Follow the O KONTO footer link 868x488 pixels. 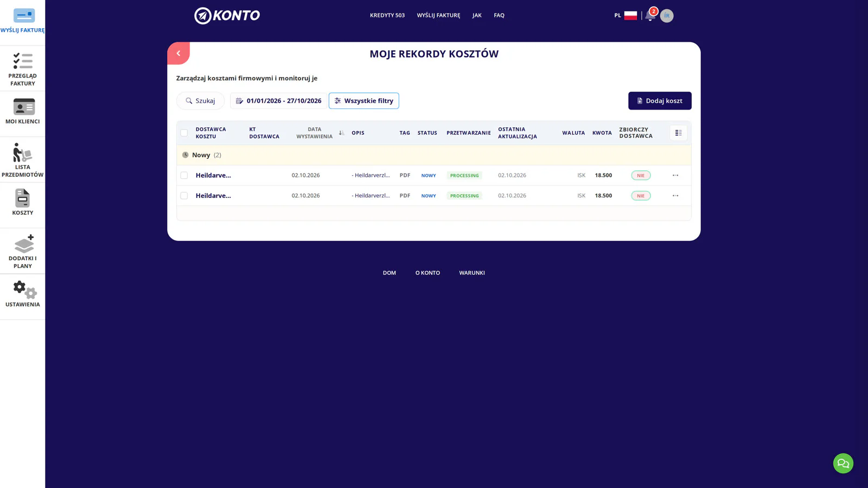(427, 273)
